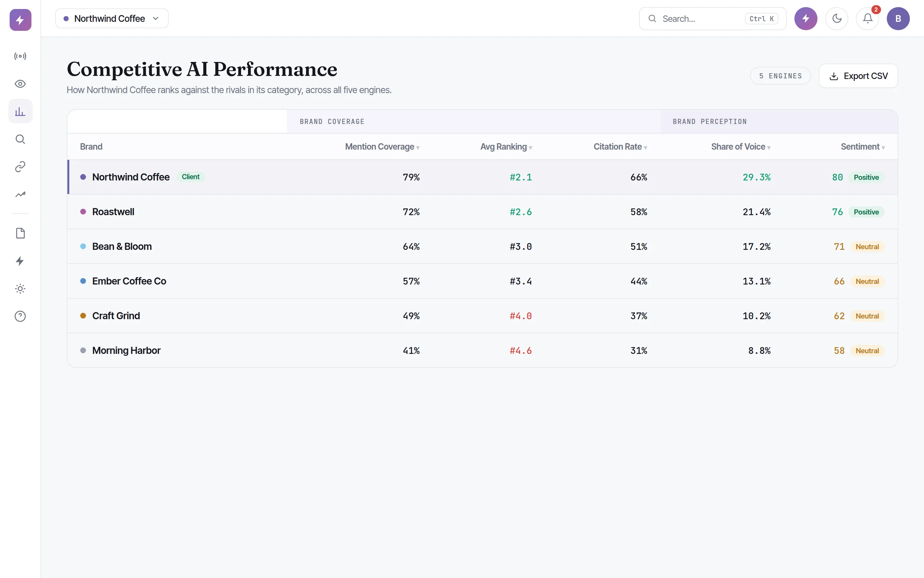The width and height of the screenshot is (924, 578).
Task: Sort by Citation Rate column
Action: coord(620,147)
